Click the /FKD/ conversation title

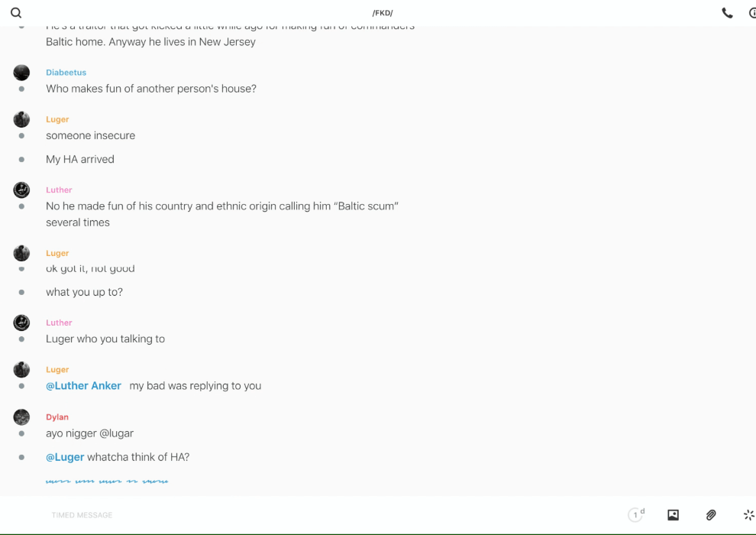[x=383, y=13]
